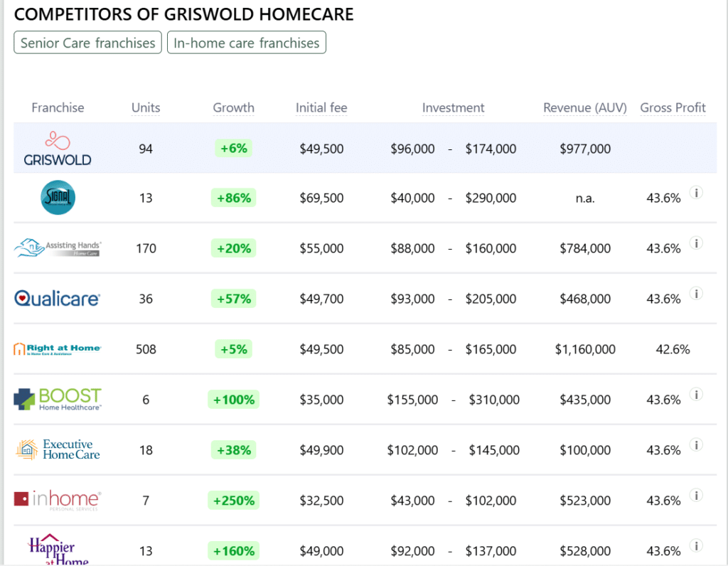Select the $35,000 initial fee
The height and width of the screenshot is (566, 728).
coord(321,400)
